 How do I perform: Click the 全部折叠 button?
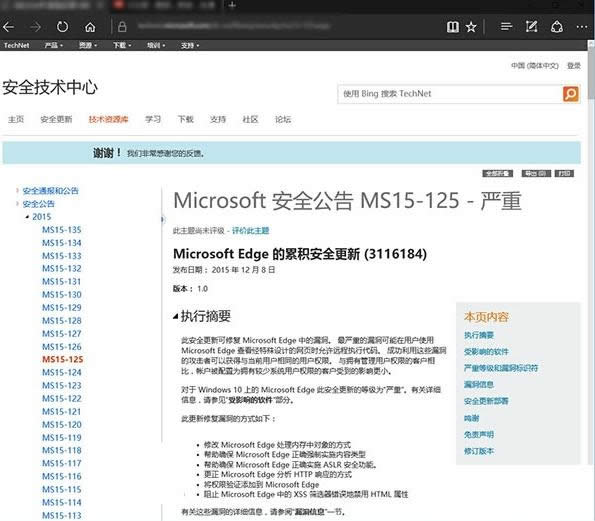[497, 173]
